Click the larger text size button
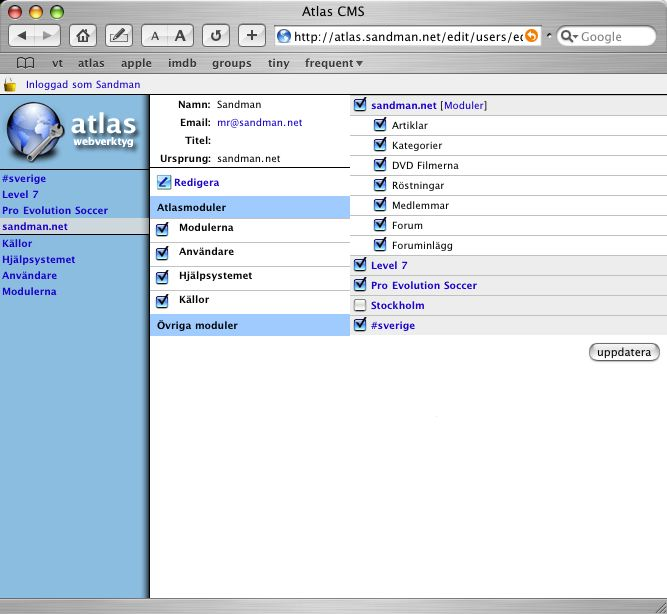Screen dimensions: 667x614 click(x=180, y=36)
